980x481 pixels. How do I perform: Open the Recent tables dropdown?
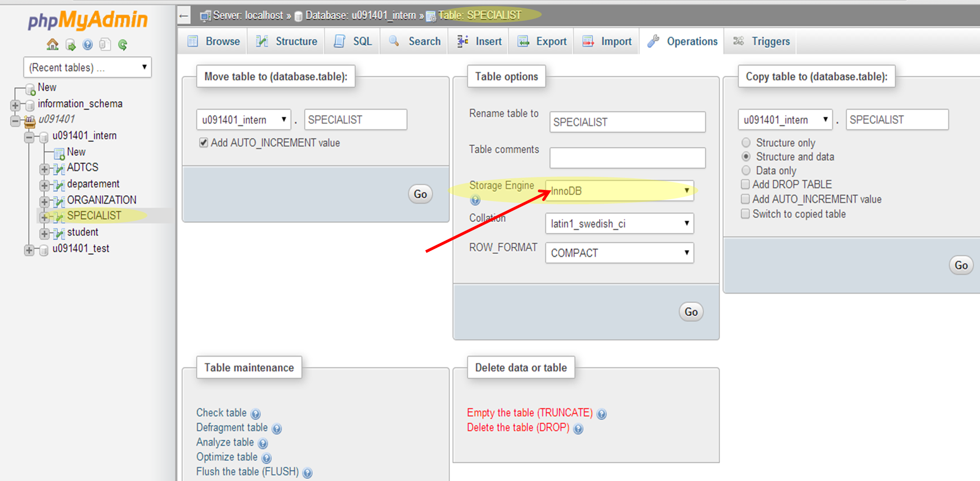(x=87, y=67)
